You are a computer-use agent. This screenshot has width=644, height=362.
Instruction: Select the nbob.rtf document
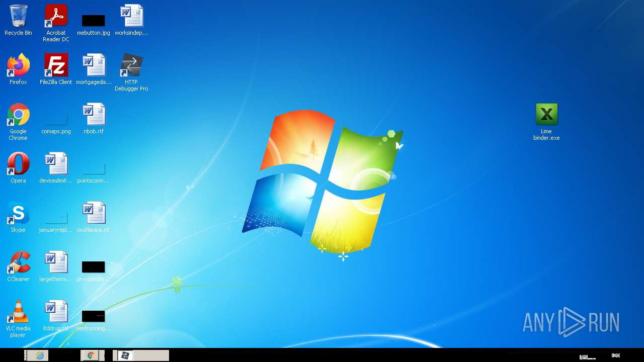(x=94, y=119)
